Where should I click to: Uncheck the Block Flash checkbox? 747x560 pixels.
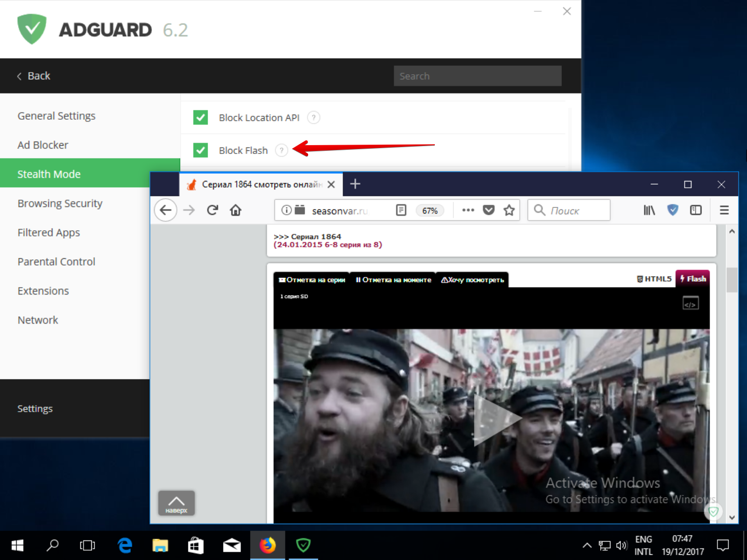point(200,150)
